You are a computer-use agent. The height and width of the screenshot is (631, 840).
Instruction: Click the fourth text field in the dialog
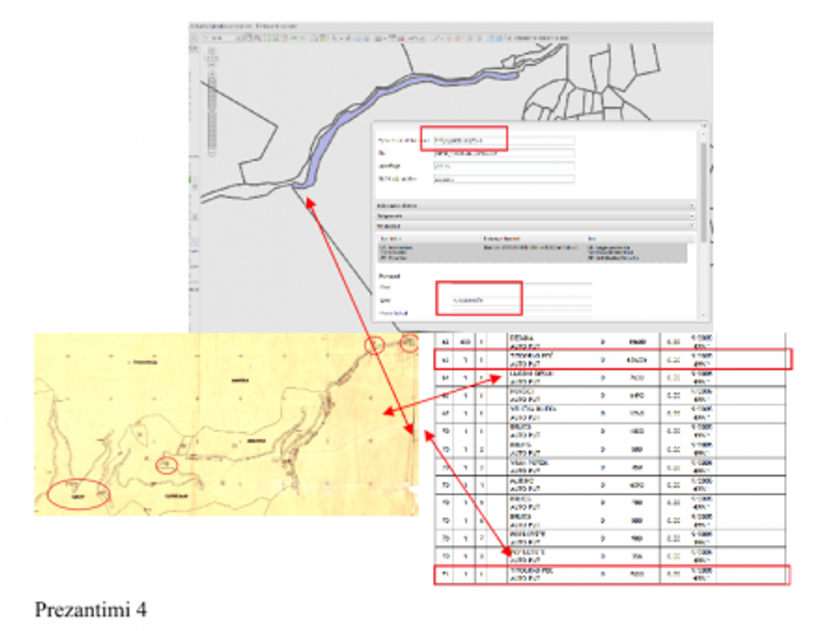tap(503, 179)
